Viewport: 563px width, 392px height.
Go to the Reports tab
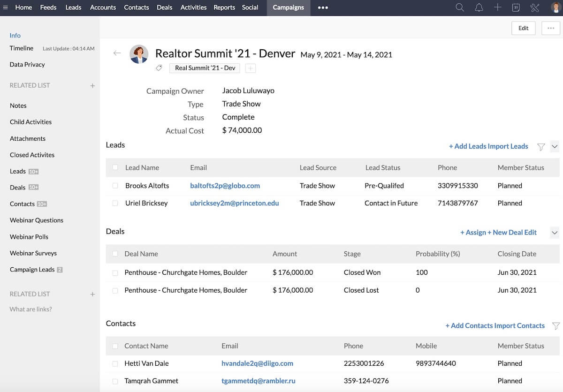[224, 8]
